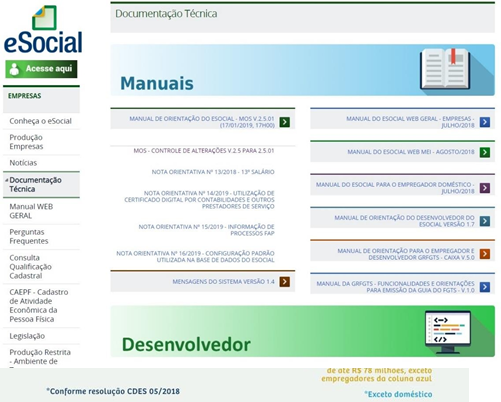Open Consulta Qualificação Cadastral sidebar item
The width and height of the screenshot is (501, 402).
(30, 267)
